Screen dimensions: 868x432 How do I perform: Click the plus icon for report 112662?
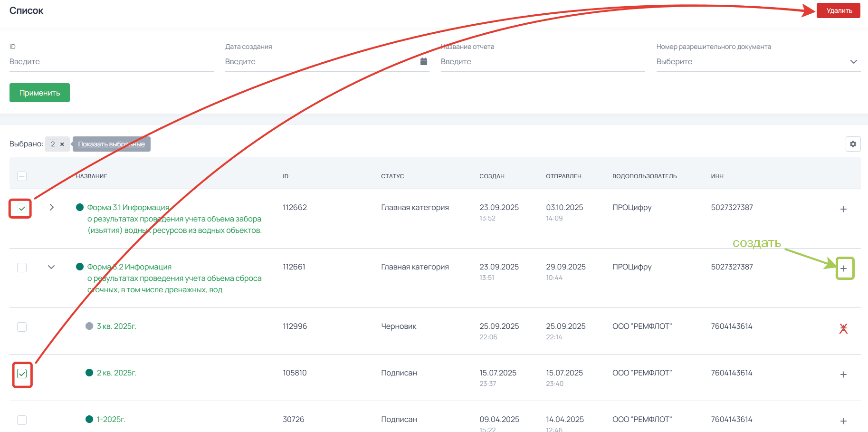coord(843,209)
